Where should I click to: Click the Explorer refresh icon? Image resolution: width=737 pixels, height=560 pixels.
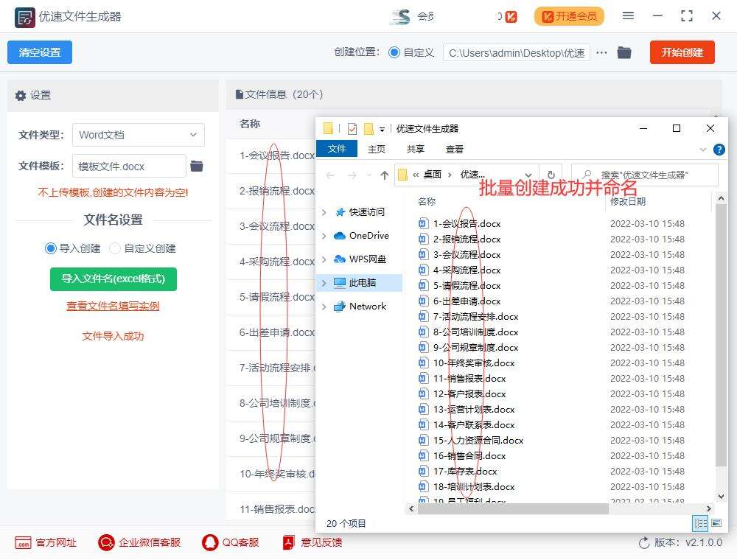coord(551,175)
